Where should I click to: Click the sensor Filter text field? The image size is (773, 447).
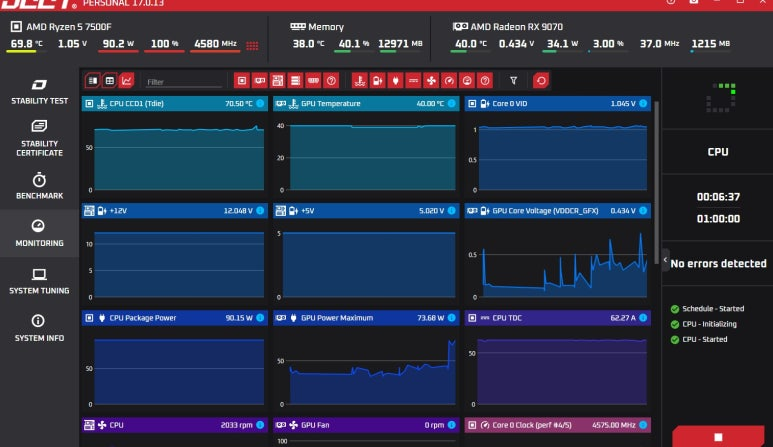(183, 82)
